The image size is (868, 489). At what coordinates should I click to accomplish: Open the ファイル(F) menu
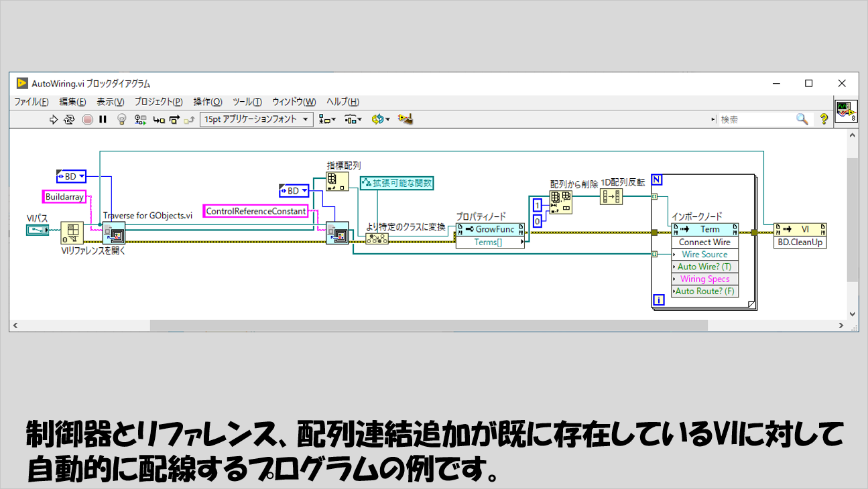32,102
